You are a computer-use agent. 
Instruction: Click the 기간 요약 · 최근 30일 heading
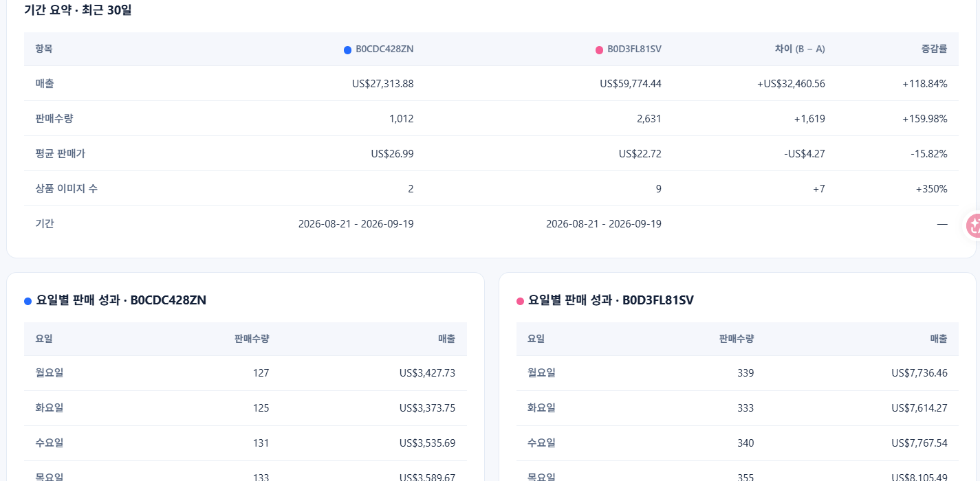pos(78,10)
